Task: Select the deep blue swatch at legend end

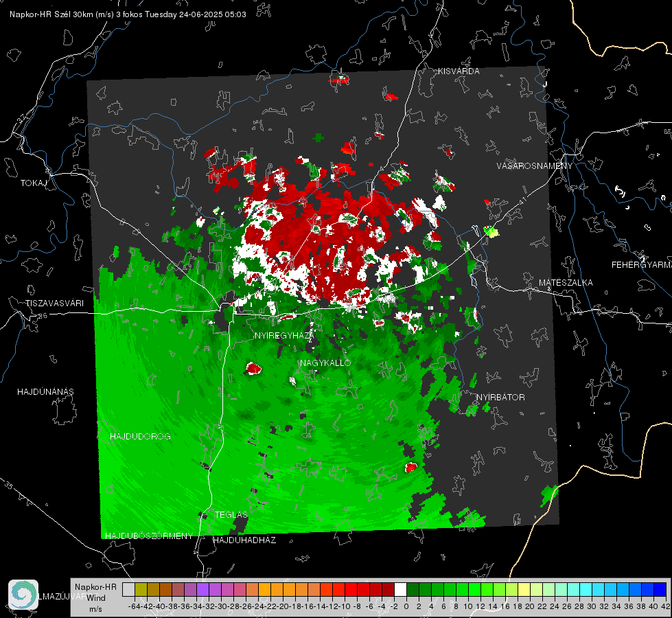Action: 660,590
